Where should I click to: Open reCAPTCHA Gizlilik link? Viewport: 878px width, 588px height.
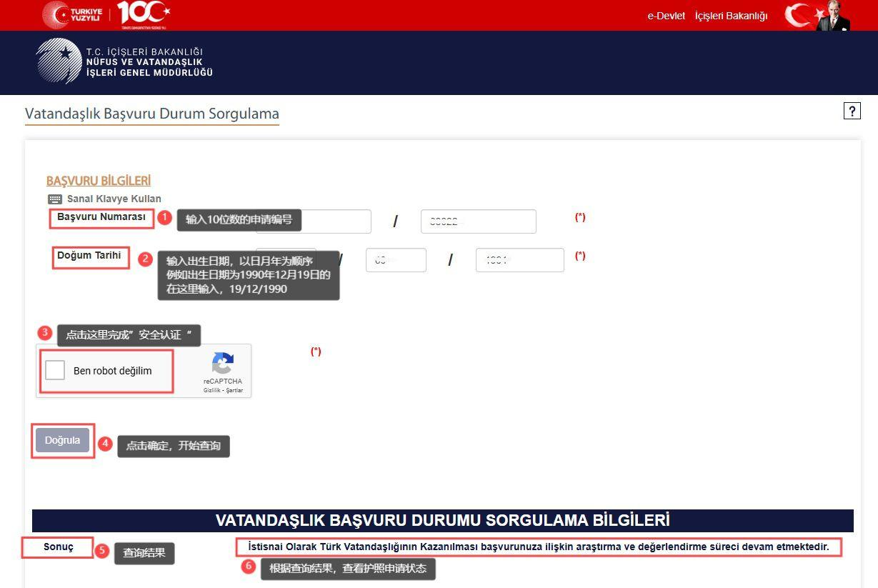pos(211,391)
